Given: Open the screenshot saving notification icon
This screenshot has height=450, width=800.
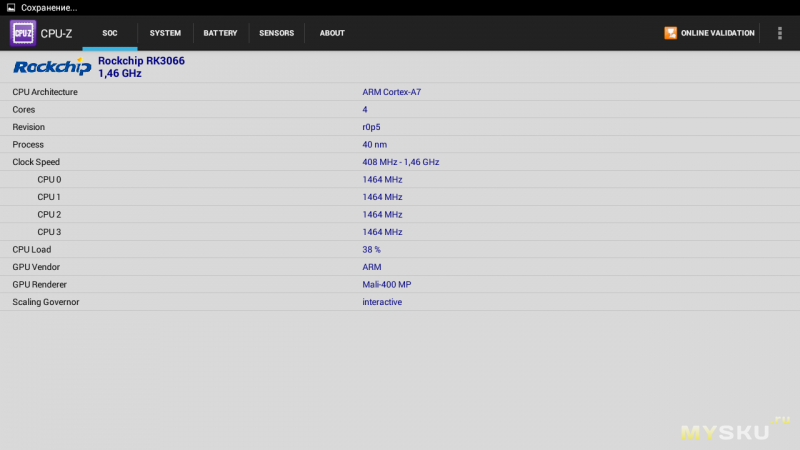Looking at the screenshot, I should pos(11,8).
